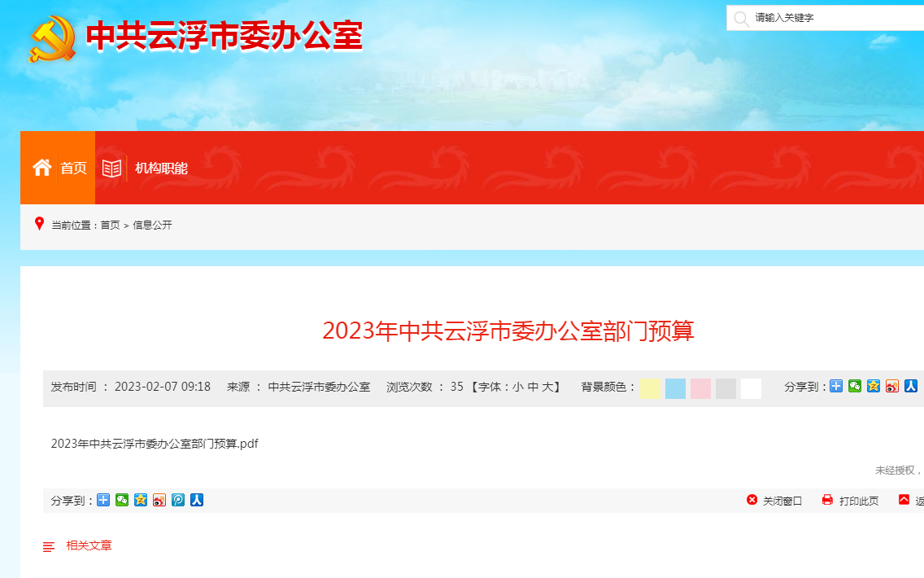The image size is (924, 578).
Task: Click Renren icon in bottom share bar
Action: pos(197,500)
